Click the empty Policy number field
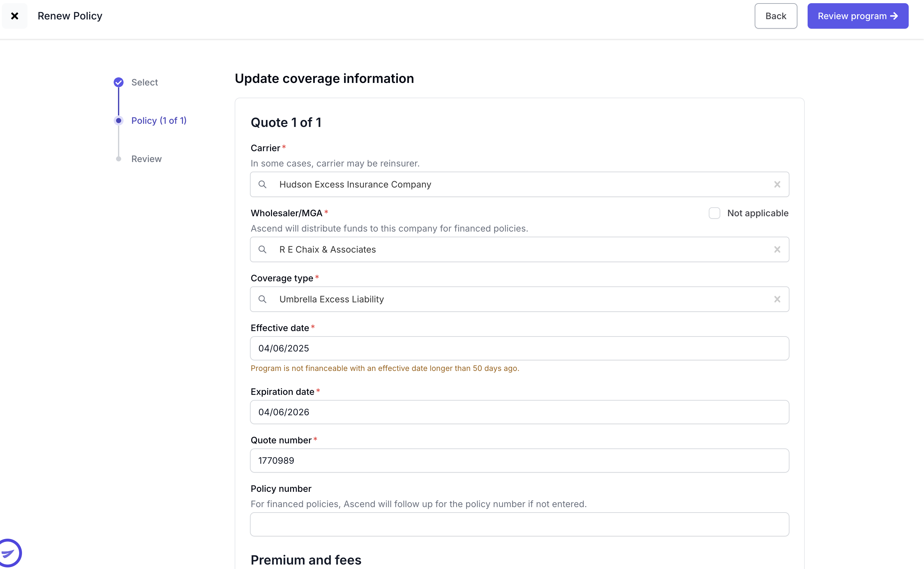 (x=519, y=524)
